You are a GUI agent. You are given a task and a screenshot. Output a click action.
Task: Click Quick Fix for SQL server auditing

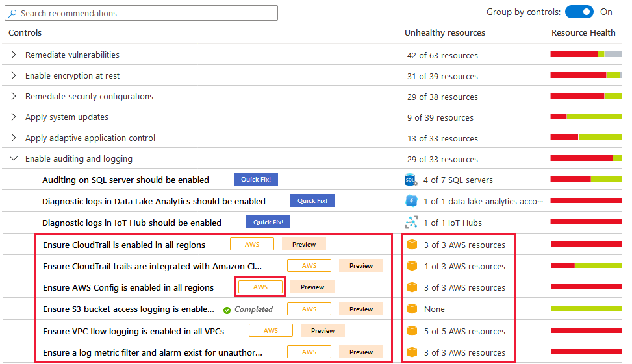(256, 179)
